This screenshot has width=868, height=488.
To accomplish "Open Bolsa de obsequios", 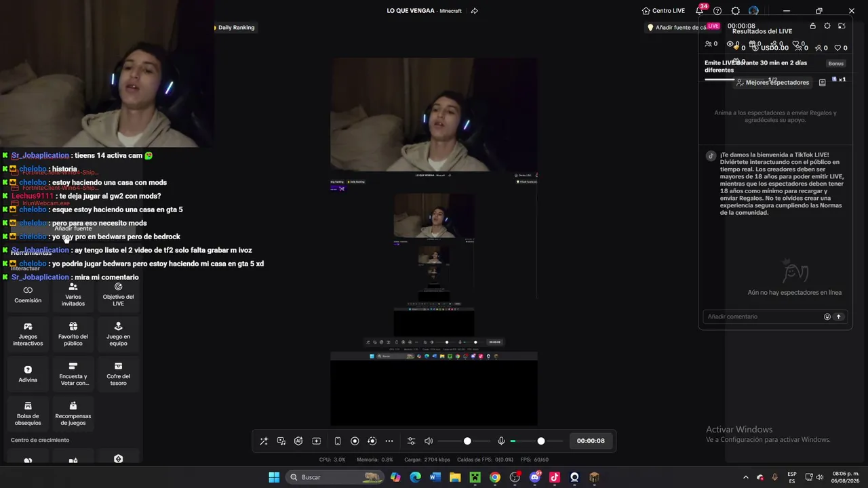I will pos(28,414).
